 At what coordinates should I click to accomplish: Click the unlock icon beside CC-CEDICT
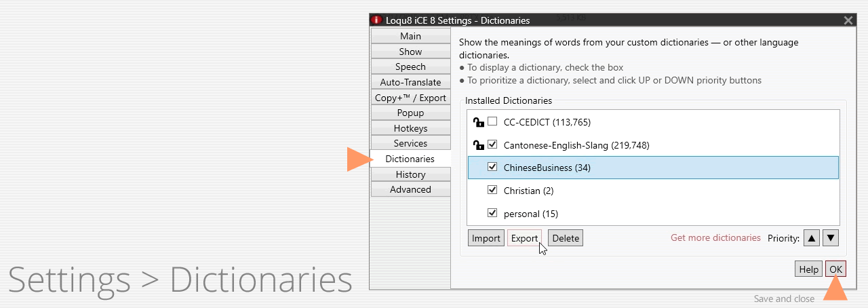(478, 122)
